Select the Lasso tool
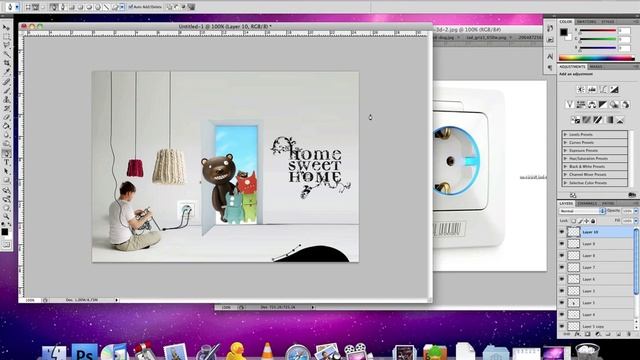Screen dimensions: 640x360 (x=6, y=45)
